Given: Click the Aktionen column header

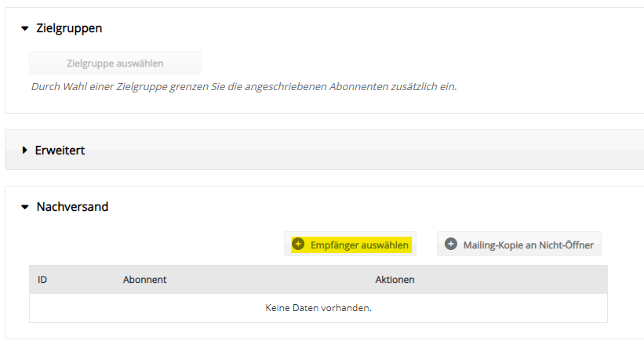Looking at the screenshot, I should click(395, 280).
